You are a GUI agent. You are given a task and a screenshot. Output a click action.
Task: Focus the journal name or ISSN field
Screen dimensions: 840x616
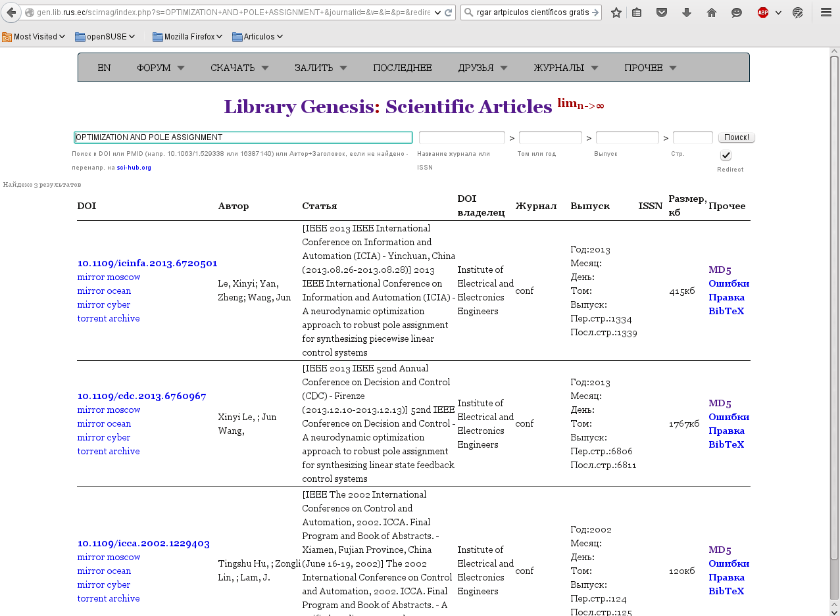462,138
